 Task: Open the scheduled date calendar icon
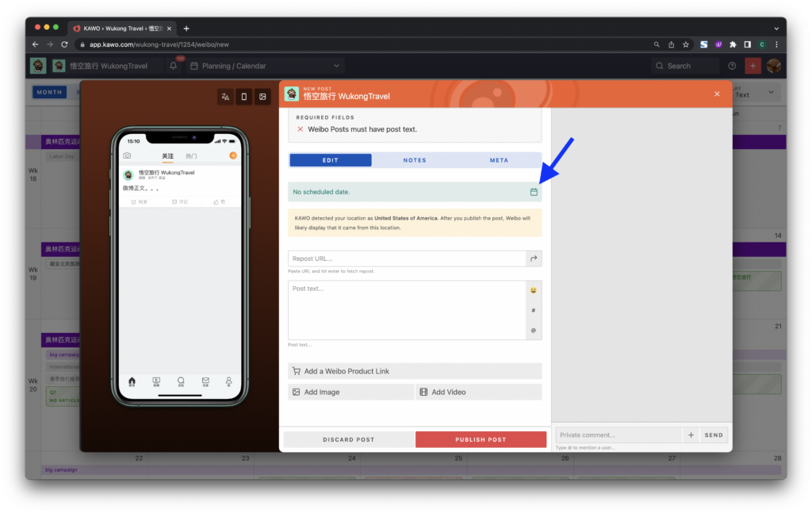[534, 192]
